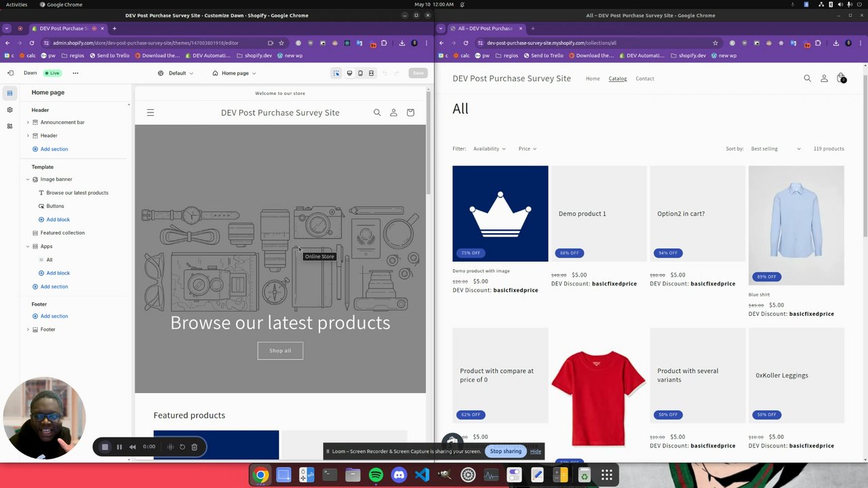Hide the Loom screen sharing notification
The width and height of the screenshot is (868, 488).
(536, 451)
